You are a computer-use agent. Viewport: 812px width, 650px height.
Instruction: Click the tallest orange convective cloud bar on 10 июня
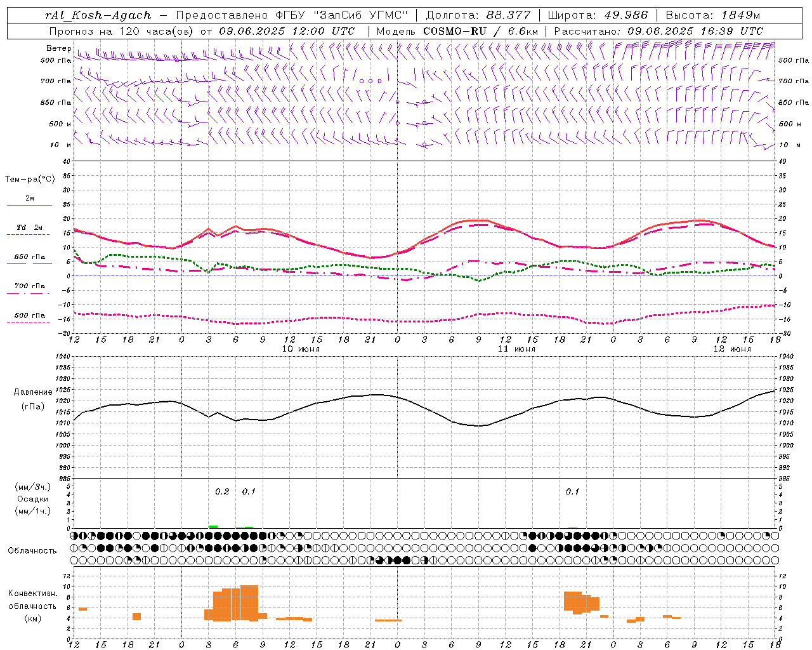coord(249,602)
